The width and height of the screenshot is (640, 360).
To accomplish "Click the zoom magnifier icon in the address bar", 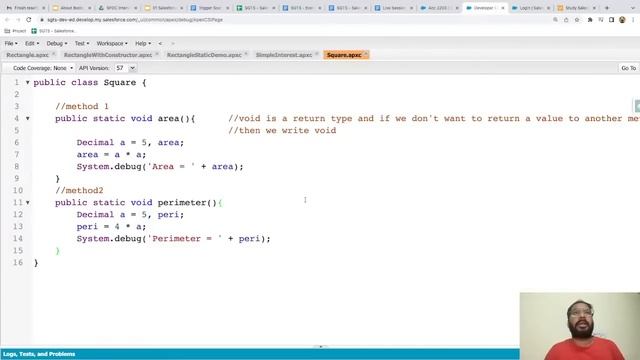I will pyautogui.click(x=556, y=20).
